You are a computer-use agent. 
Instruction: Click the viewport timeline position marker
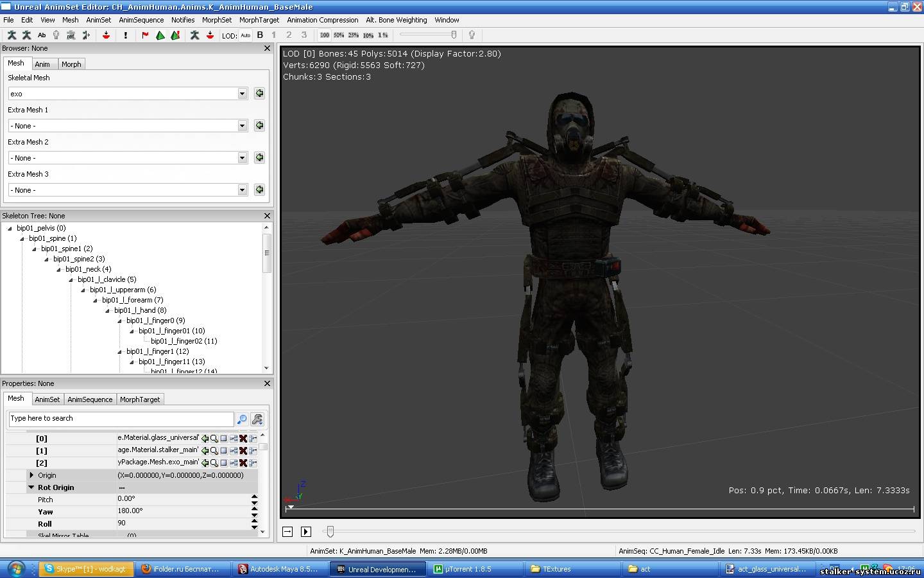click(x=290, y=508)
